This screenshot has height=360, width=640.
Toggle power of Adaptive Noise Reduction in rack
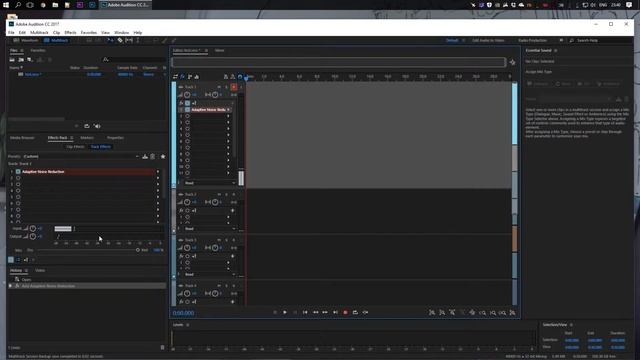point(18,172)
